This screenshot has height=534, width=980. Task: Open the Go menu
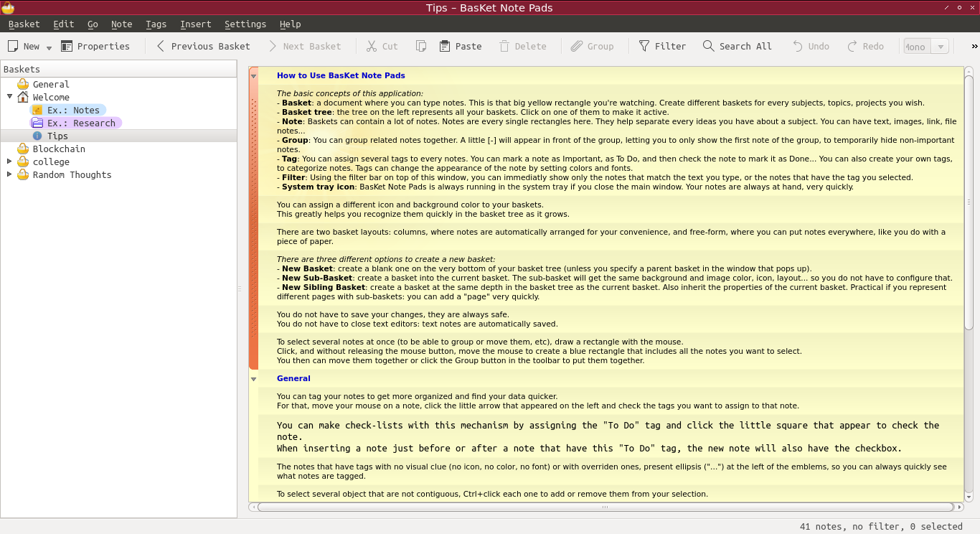(93, 24)
